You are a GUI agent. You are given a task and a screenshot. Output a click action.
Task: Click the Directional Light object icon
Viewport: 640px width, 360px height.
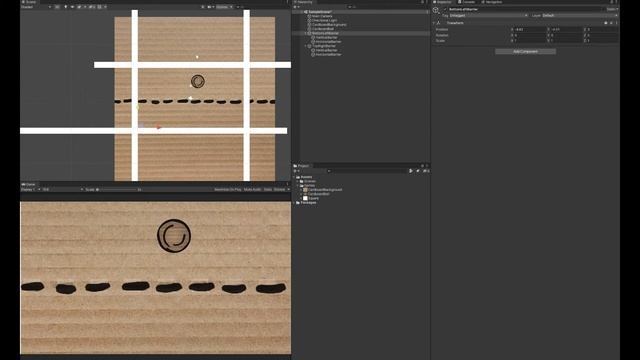click(x=309, y=20)
